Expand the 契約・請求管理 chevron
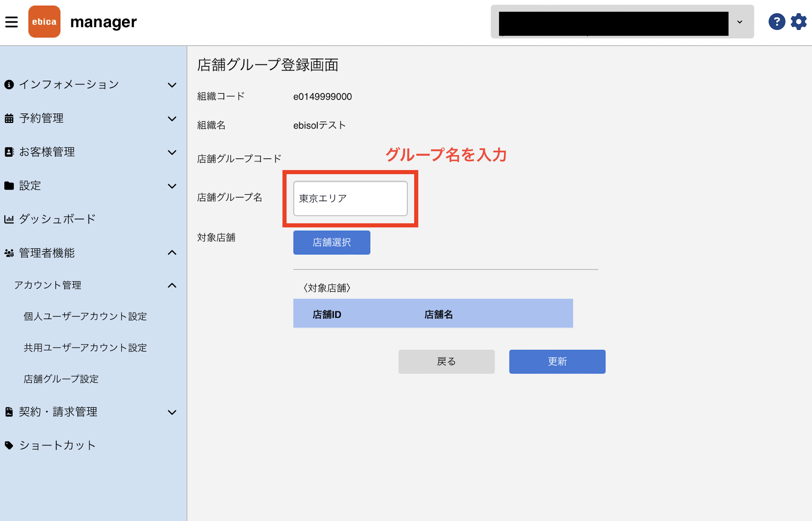This screenshot has width=812, height=521. coord(172,413)
